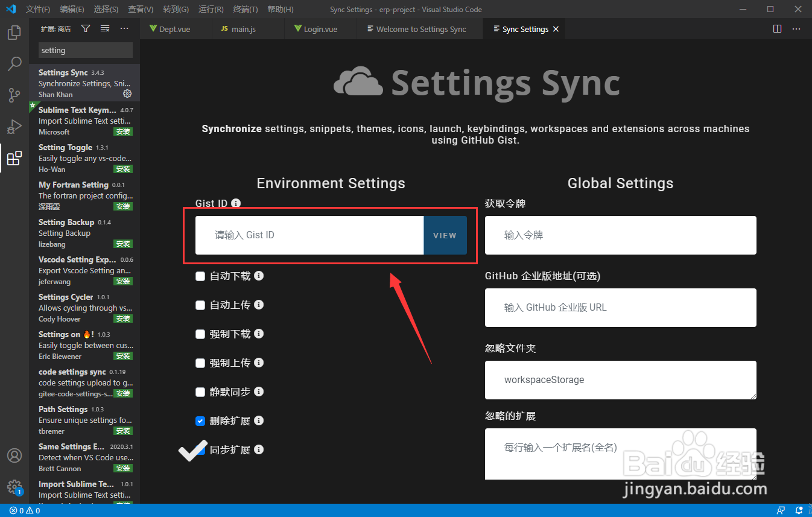Install the Setting Backup extension
Viewport: 812px width, 517px height.
123,244
